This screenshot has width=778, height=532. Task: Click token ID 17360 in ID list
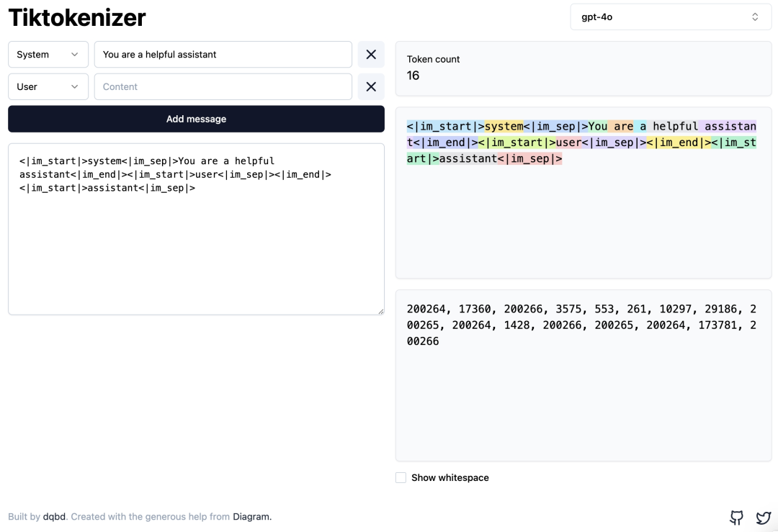475,309
